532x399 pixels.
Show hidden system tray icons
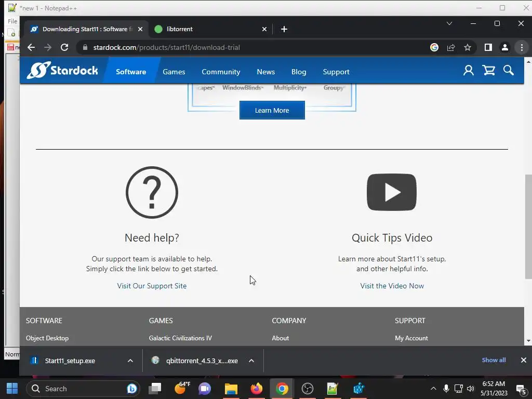tap(433, 389)
